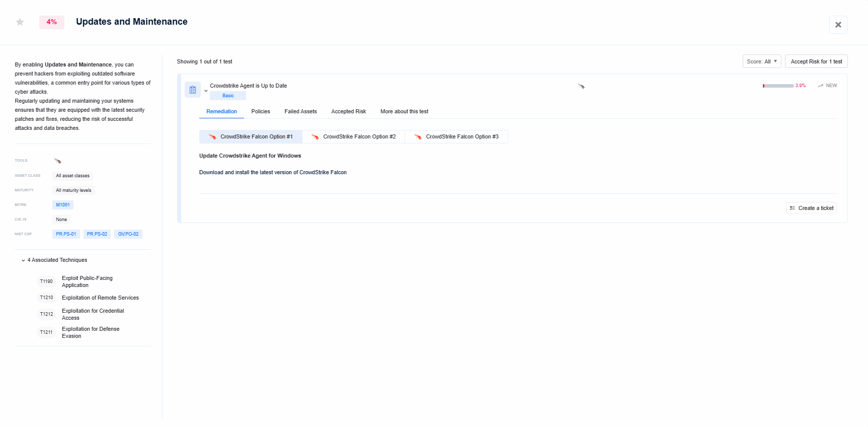The width and height of the screenshot is (868, 427).
Task: Open the Accepted Risk tab
Action: pyautogui.click(x=349, y=111)
